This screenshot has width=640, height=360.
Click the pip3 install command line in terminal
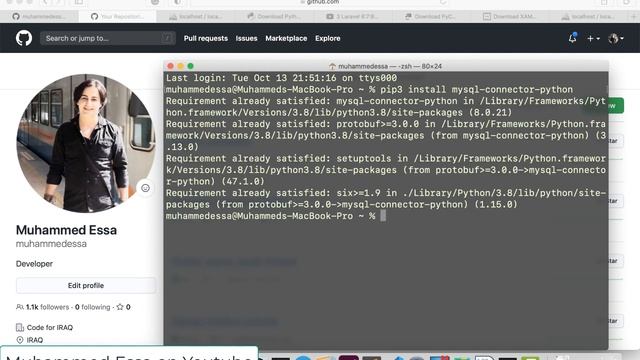(369, 89)
